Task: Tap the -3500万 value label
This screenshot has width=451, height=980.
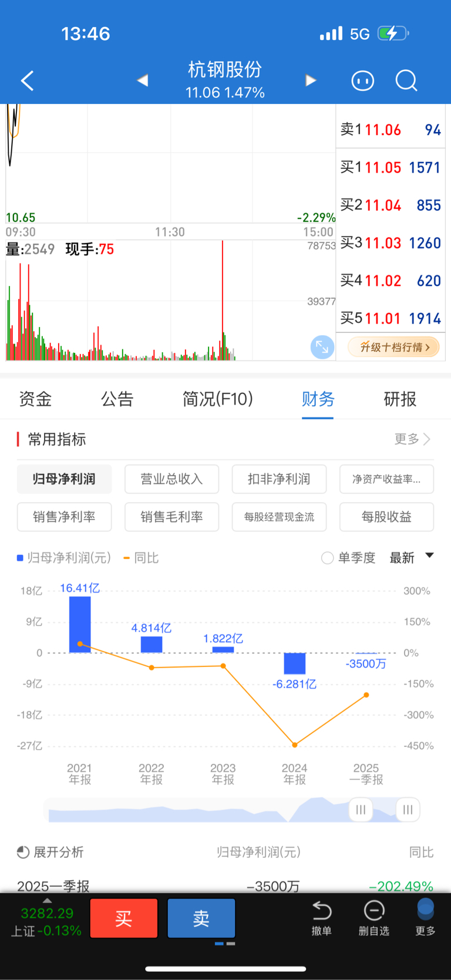Action: [366, 664]
